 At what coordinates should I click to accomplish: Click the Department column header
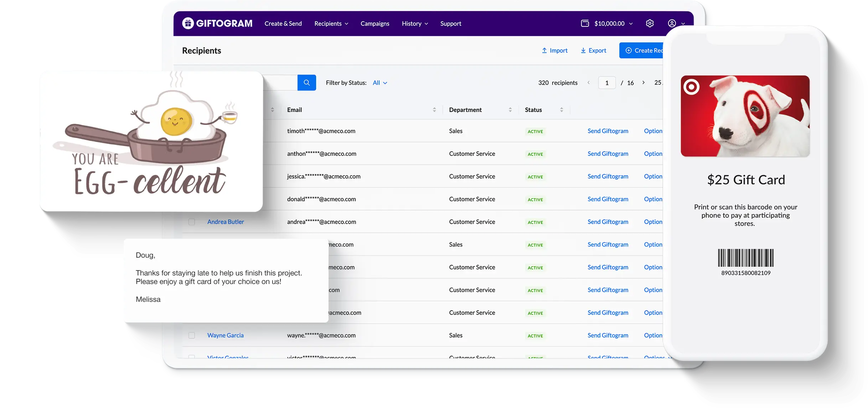point(465,110)
